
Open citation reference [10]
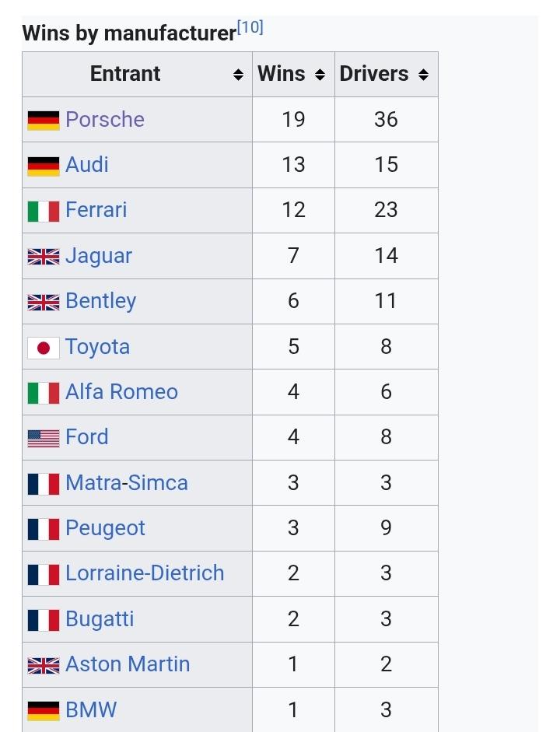(x=250, y=27)
